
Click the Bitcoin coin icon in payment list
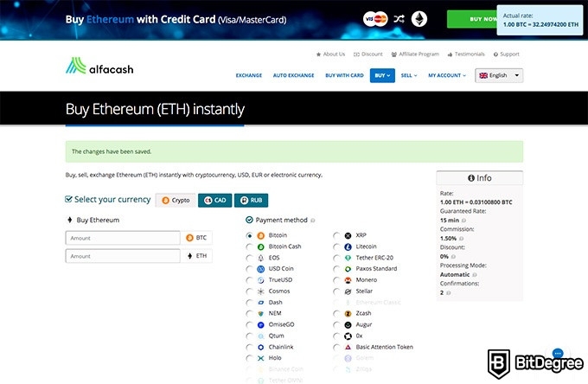[260, 235]
